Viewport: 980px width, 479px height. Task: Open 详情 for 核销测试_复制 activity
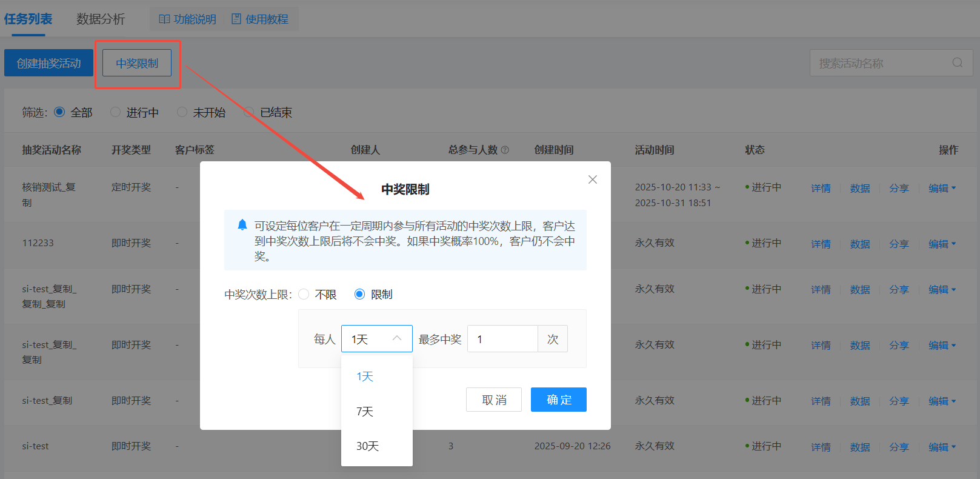pos(821,189)
